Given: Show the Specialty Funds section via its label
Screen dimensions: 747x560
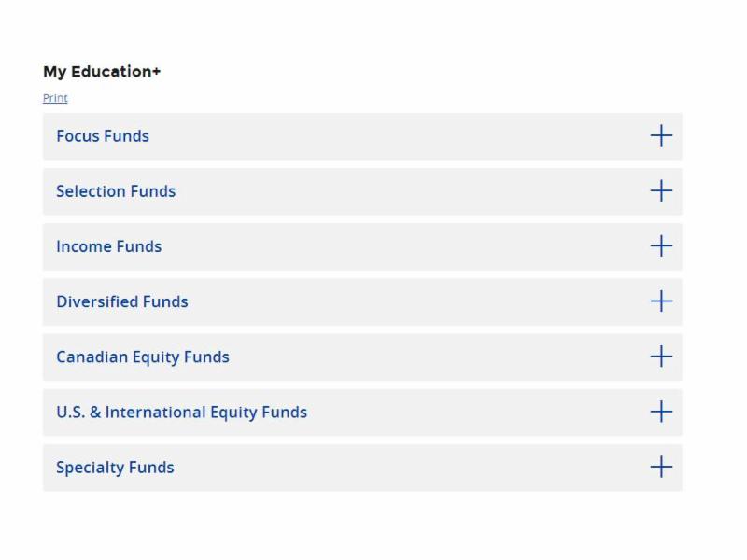Looking at the screenshot, I should tap(115, 468).
